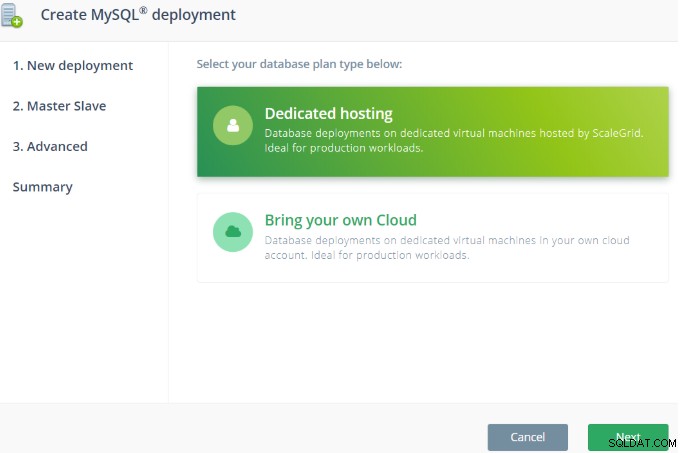This screenshot has width=686, height=453.
Task: Go to step 1. New deployment
Action: click(73, 66)
